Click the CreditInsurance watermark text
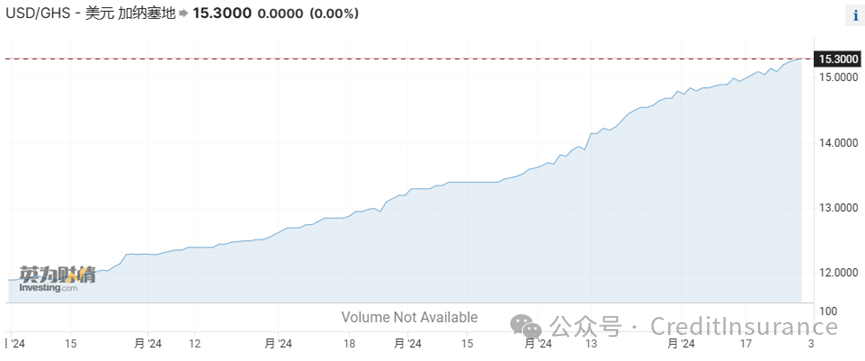865x361 pixels. click(x=744, y=326)
